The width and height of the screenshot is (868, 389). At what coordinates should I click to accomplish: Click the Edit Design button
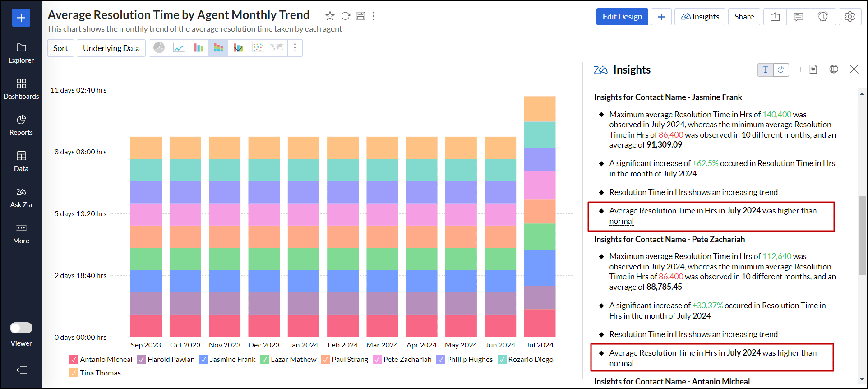click(622, 17)
